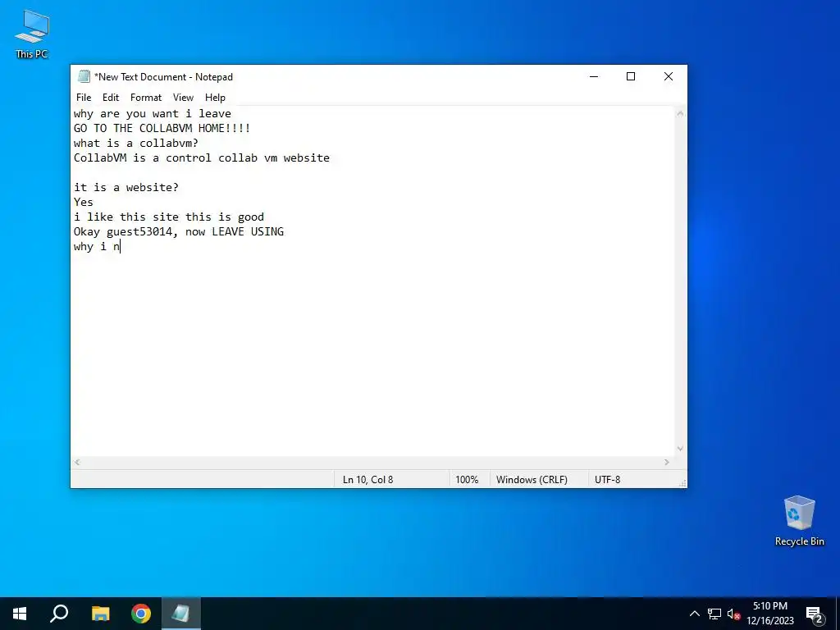
Task: Click vertical scrollbar down arrow
Action: click(680, 449)
